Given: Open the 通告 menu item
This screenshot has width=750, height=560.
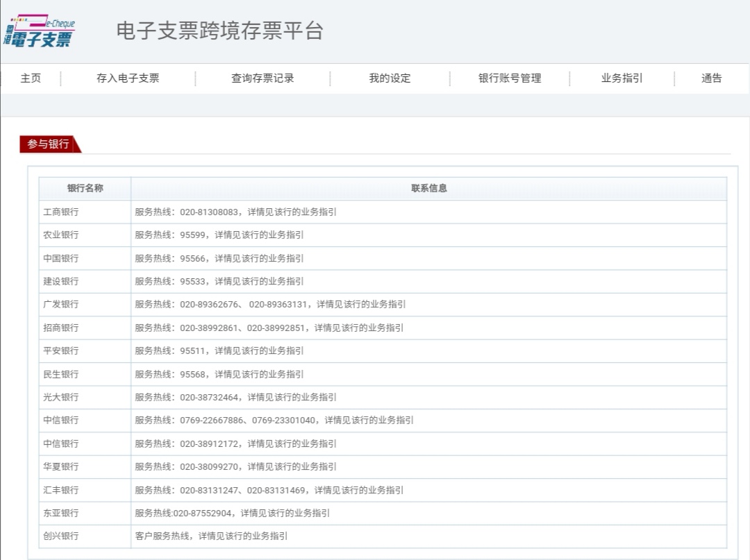Looking at the screenshot, I should coord(711,78).
